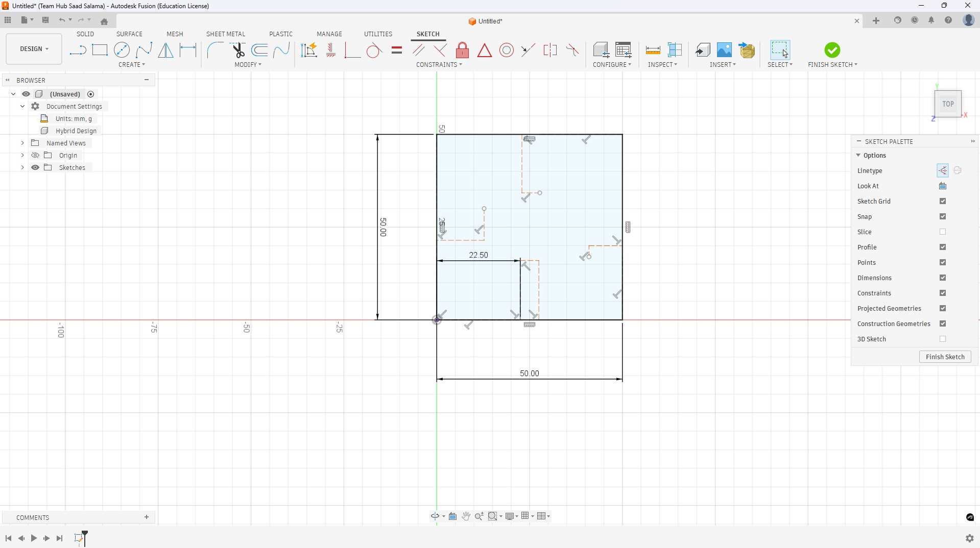The height and width of the screenshot is (548, 980).
Task: Click the Insert Mesh icon
Action: 747,50
